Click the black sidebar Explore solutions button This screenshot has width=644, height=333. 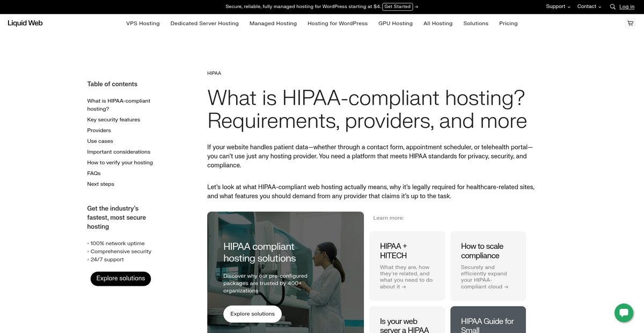pos(121,278)
